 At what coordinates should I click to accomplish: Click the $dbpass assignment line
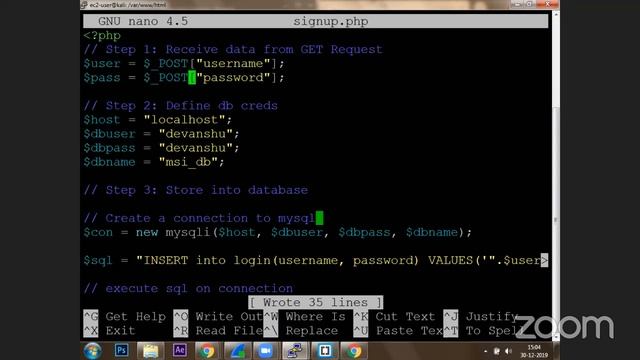point(162,148)
